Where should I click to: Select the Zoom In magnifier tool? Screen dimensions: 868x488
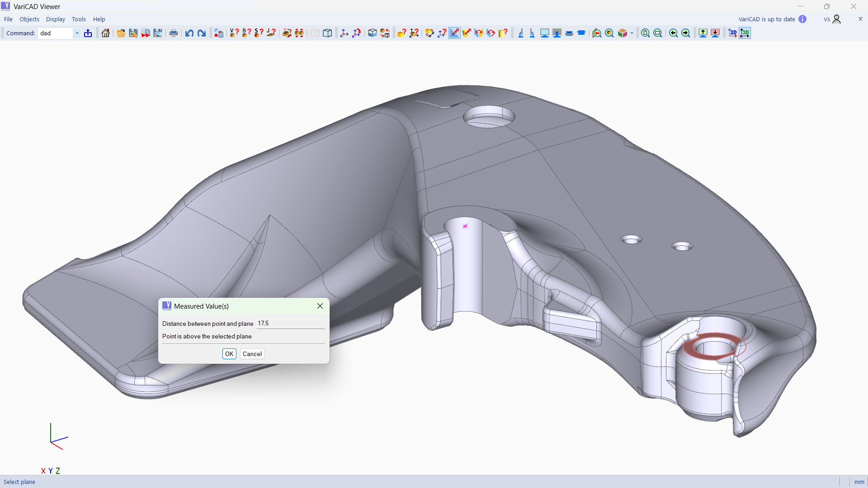pyautogui.click(x=645, y=33)
